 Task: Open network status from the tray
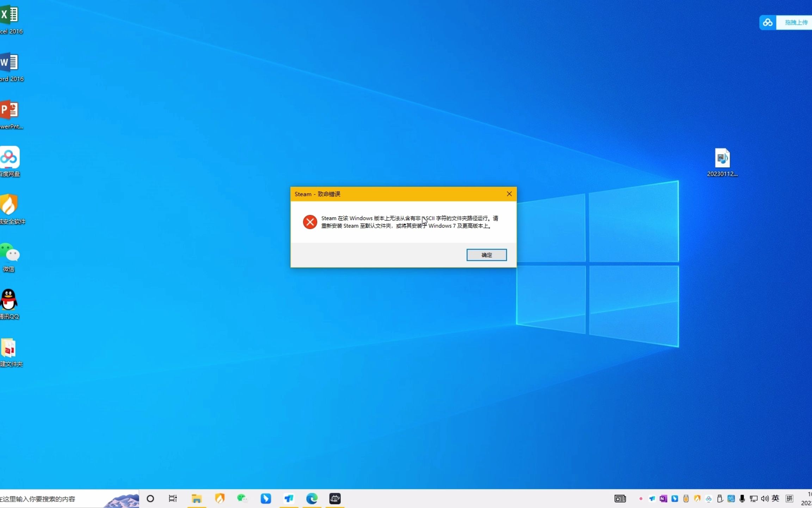click(753, 498)
